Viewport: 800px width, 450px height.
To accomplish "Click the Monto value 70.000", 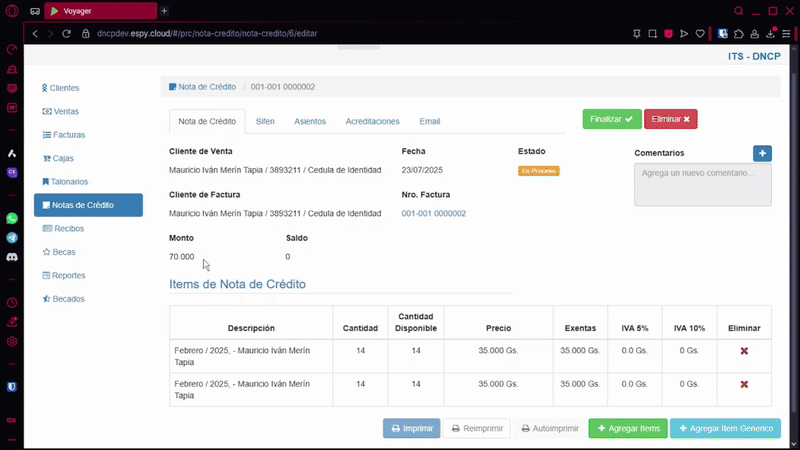I will (x=182, y=257).
